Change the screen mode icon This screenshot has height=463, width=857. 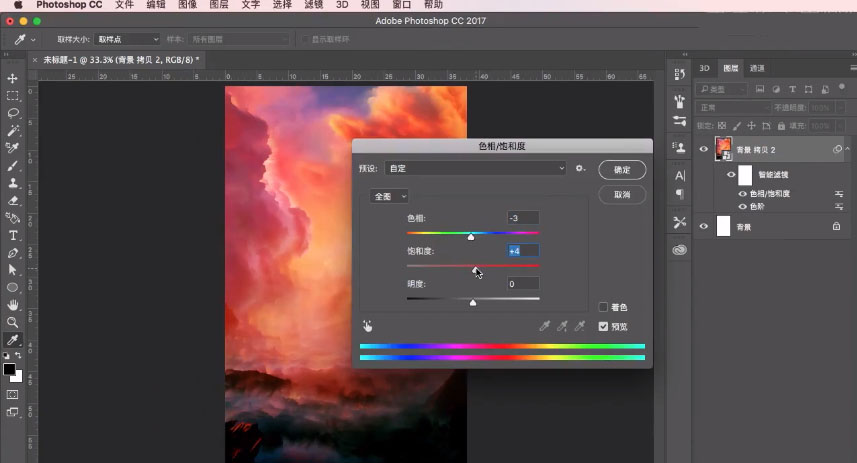point(13,412)
